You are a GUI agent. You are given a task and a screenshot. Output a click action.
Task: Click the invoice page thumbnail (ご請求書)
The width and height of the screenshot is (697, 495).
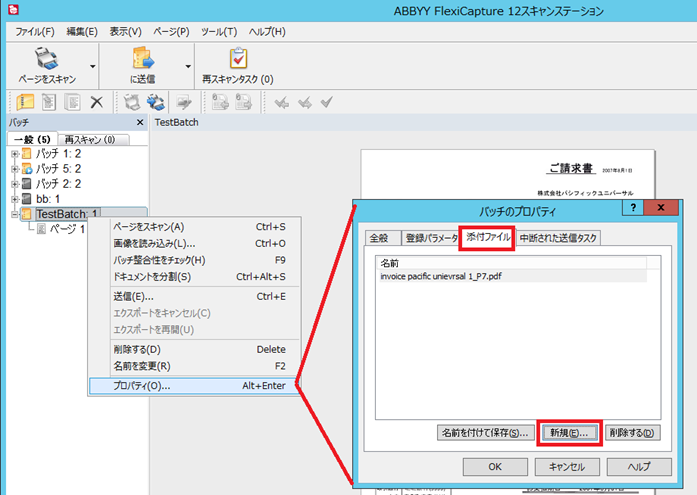click(507, 175)
